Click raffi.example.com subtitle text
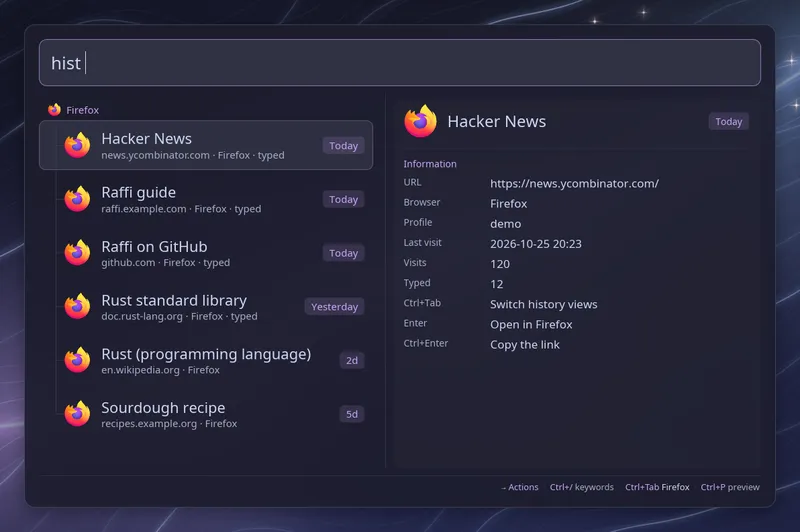Viewport: 800px width, 532px height. click(143, 209)
